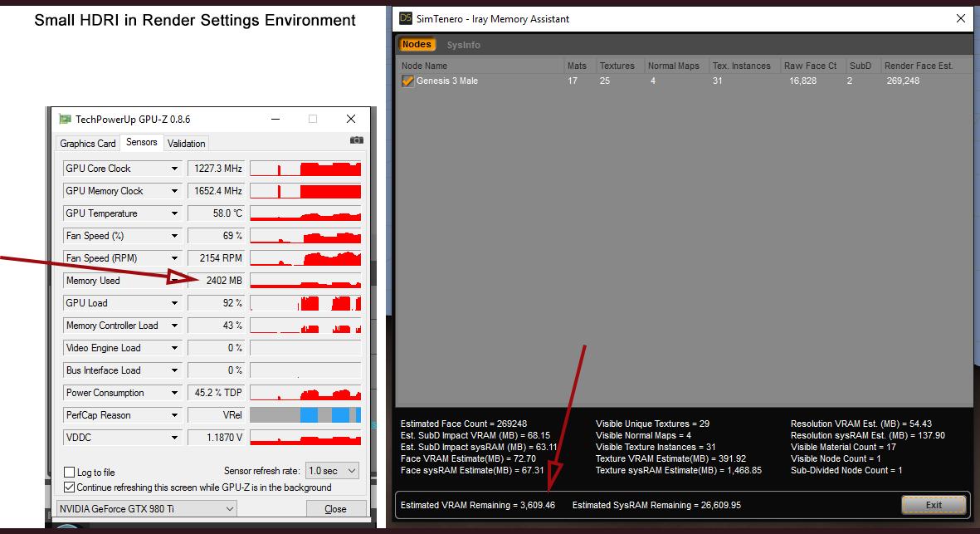Open the GPU Load sensor dropdown
980x534 pixels.
pos(174,303)
